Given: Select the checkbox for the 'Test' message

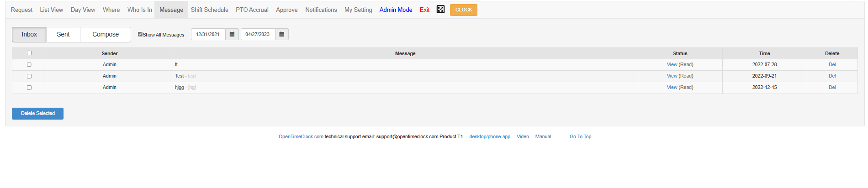Looking at the screenshot, I should click(29, 76).
